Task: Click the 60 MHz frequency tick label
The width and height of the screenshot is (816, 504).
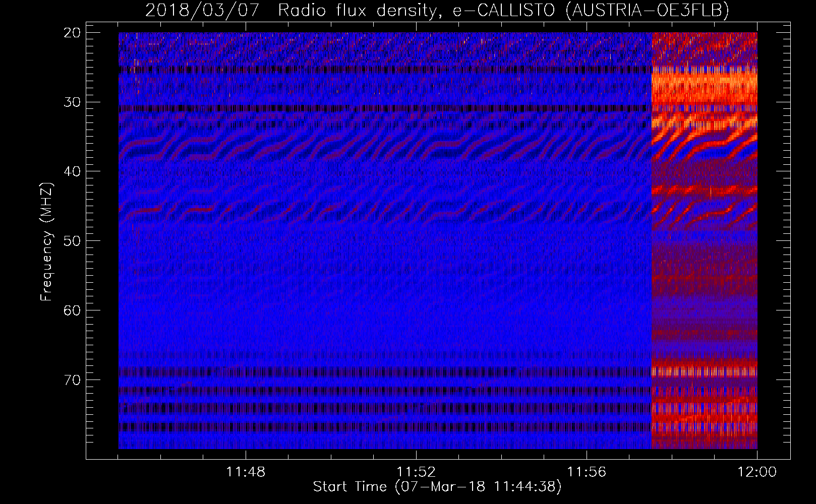Action: coord(73,310)
